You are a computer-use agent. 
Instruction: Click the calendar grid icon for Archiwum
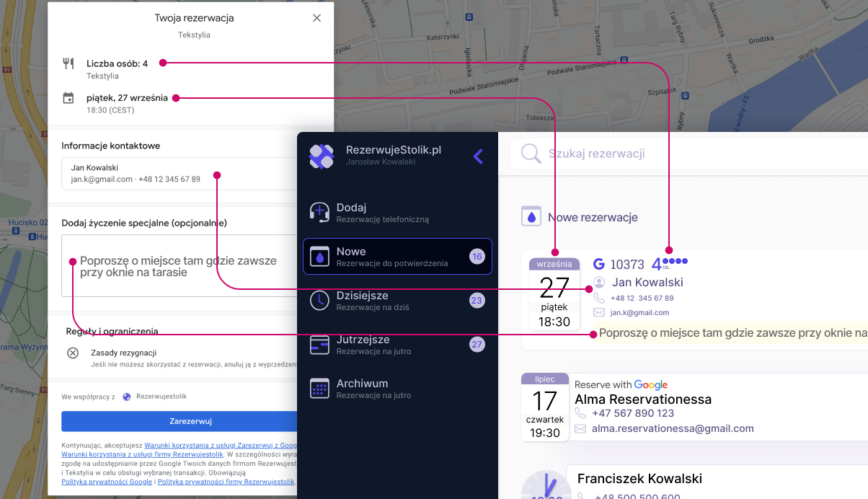click(x=319, y=389)
